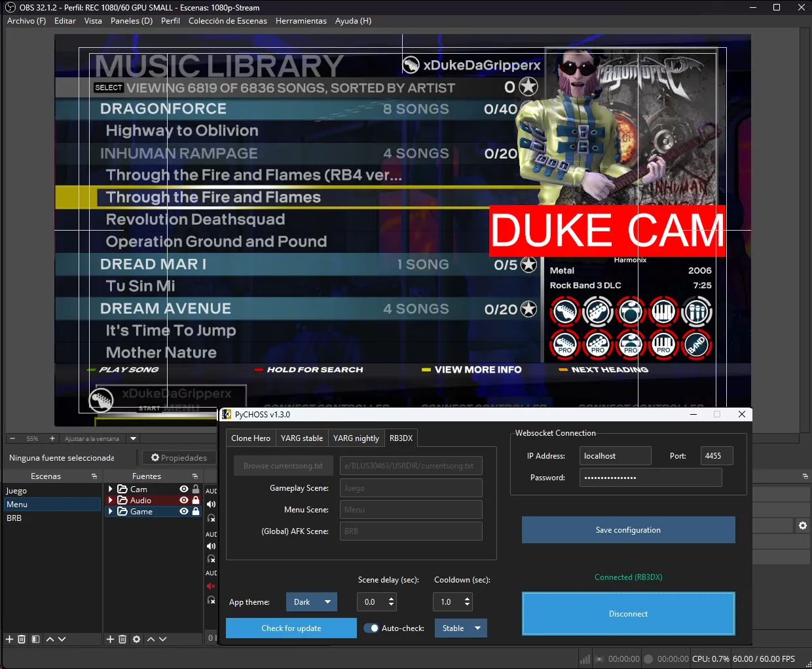Toggle monitoring headphone icon of third audio channel
This screenshot has width=812, height=669.
click(211, 600)
